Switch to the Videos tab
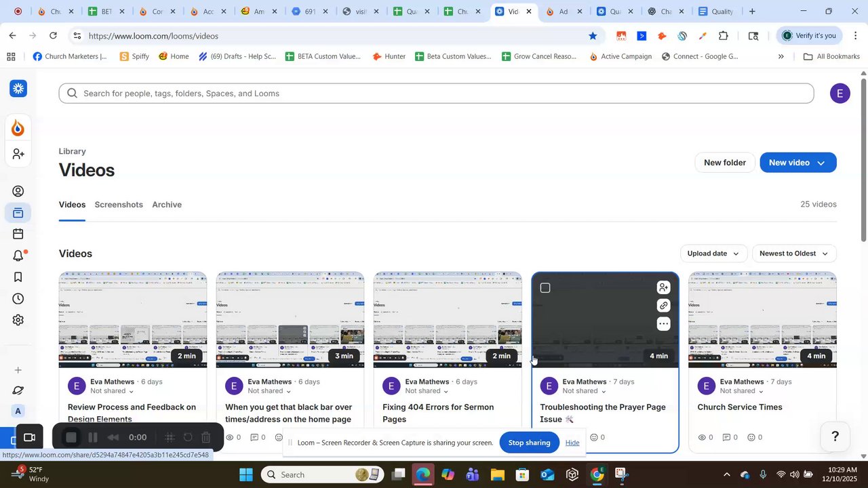The width and height of the screenshot is (868, 488). coord(72,205)
